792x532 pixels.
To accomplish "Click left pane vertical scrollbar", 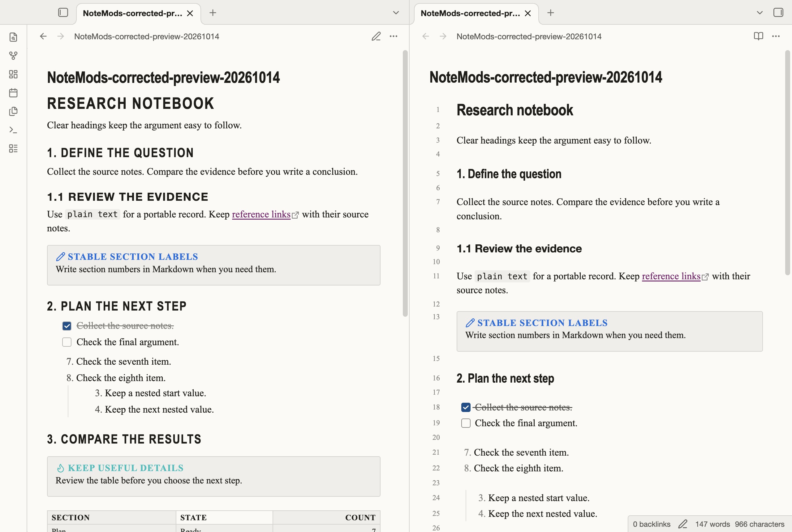I will point(405,183).
